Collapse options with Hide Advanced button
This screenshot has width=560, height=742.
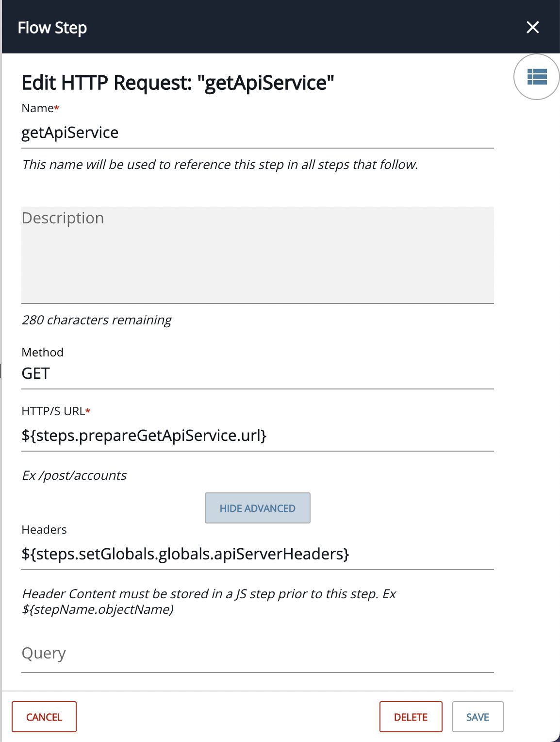(258, 508)
